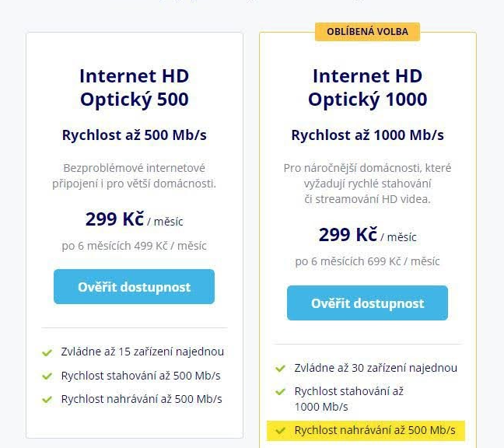
Task: Select the Internet HD Optický 1000 heading
Action: point(367,87)
